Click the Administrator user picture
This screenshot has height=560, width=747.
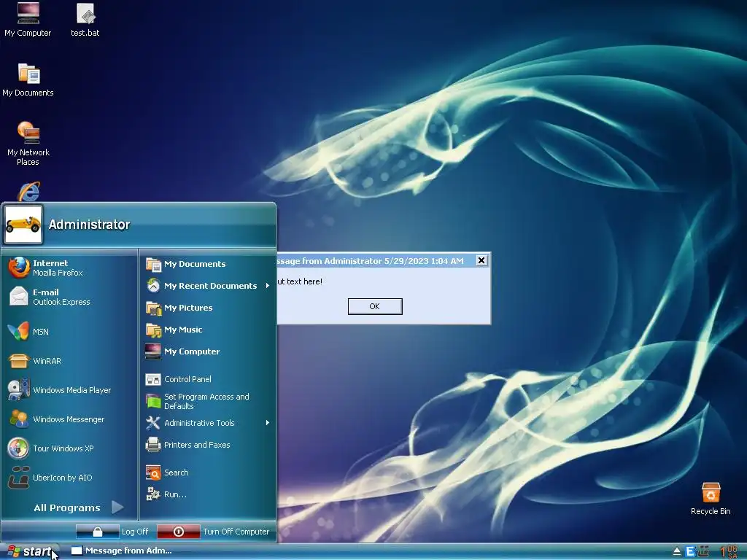coord(23,225)
